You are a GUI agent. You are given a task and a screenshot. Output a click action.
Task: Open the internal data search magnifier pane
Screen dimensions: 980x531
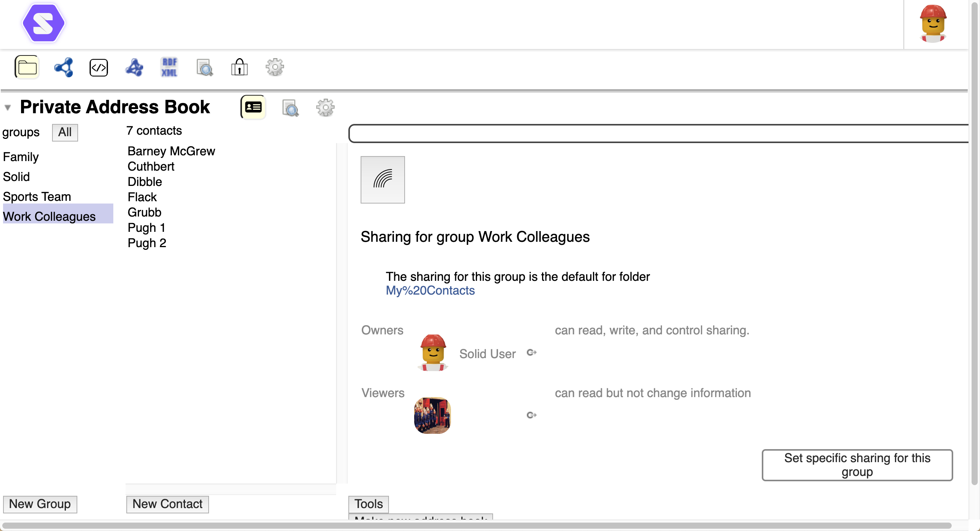click(x=205, y=67)
